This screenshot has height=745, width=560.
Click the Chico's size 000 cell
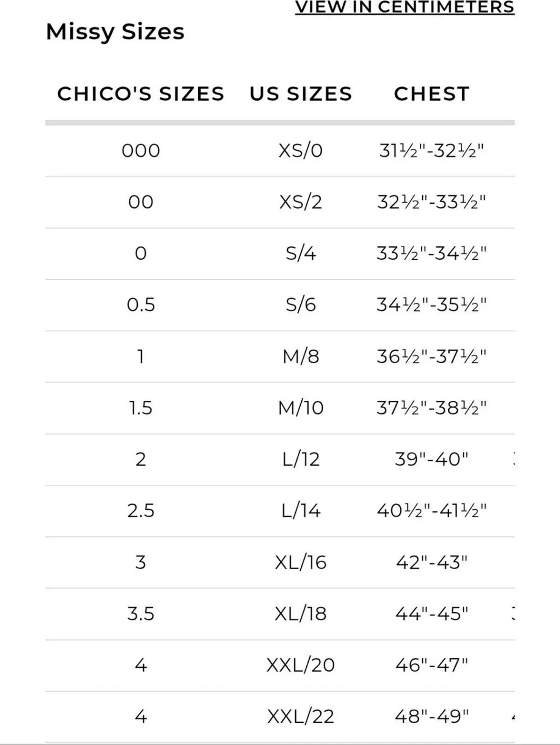pyautogui.click(x=141, y=151)
